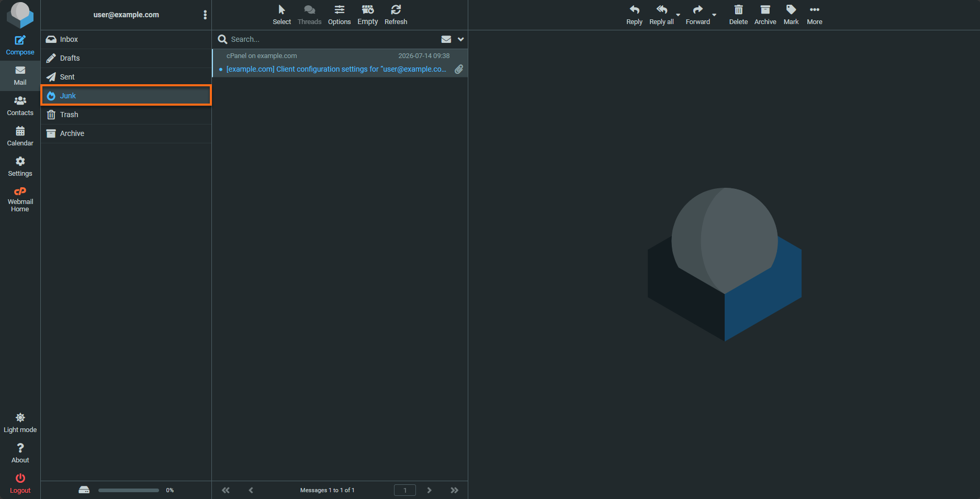Click the Messages 1 to 1 of 1 text
The height and width of the screenshot is (499, 980).
(x=328, y=490)
